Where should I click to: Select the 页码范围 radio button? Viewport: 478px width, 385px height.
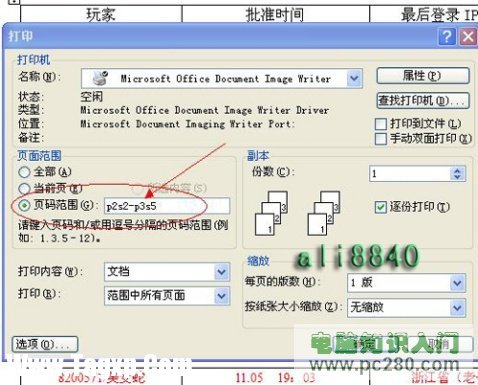(x=24, y=205)
